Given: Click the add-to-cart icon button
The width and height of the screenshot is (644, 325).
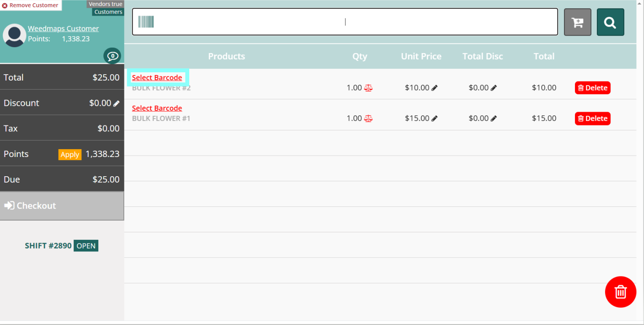Looking at the screenshot, I should [x=578, y=22].
